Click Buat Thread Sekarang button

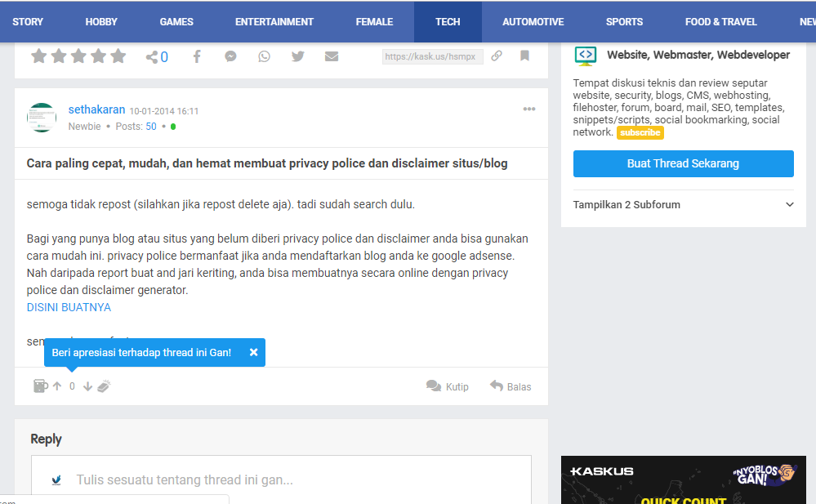pyautogui.click(x=684, y=163)
